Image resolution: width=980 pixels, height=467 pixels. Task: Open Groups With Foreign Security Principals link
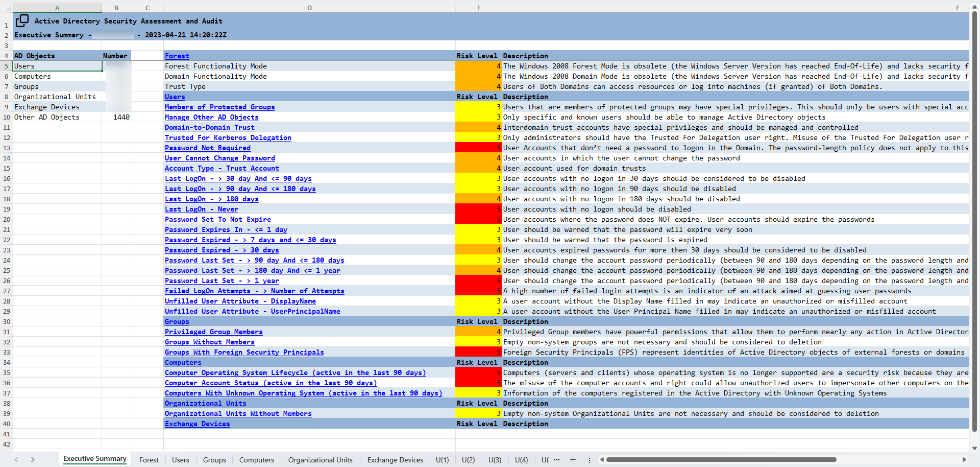point(244,352)
